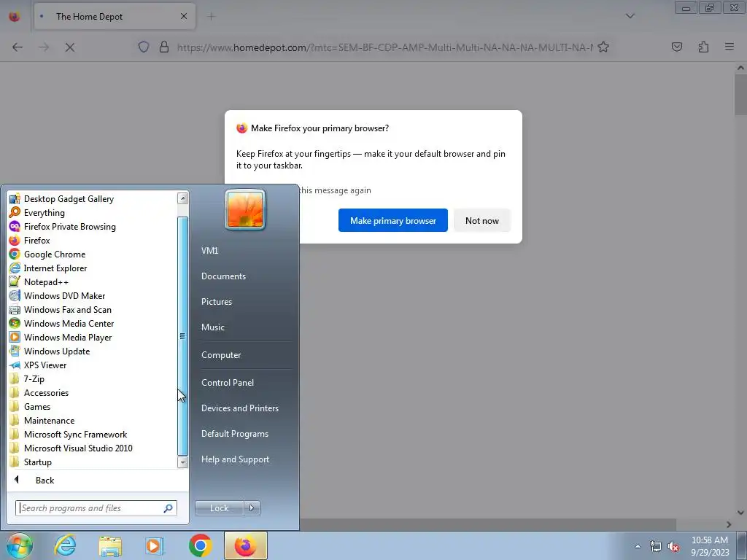Click the Lock button
Screen dimensions: 747x560
click(219, 508)
